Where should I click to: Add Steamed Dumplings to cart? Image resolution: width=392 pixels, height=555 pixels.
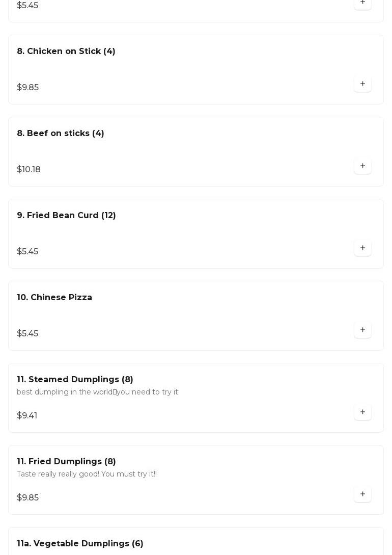[362, 412]
